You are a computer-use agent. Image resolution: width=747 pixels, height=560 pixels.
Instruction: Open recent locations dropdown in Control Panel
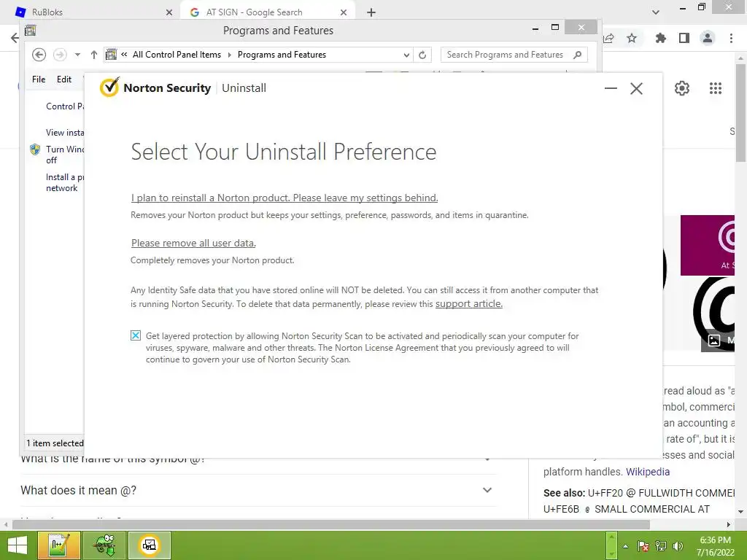click(x=77, y=55)
